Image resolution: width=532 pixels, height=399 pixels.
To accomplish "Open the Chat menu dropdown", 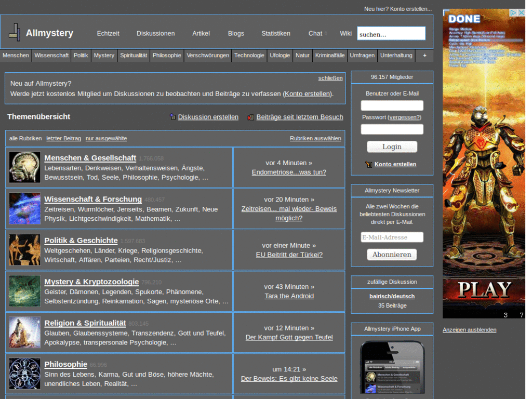I will pos(317,33).
